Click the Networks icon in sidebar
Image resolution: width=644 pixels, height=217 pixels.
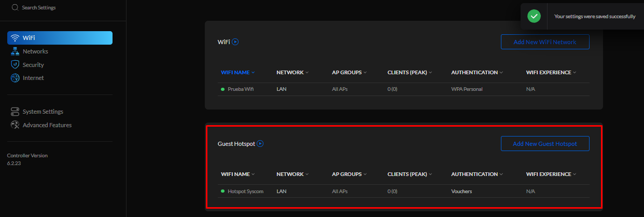click(x=15, y=51)
